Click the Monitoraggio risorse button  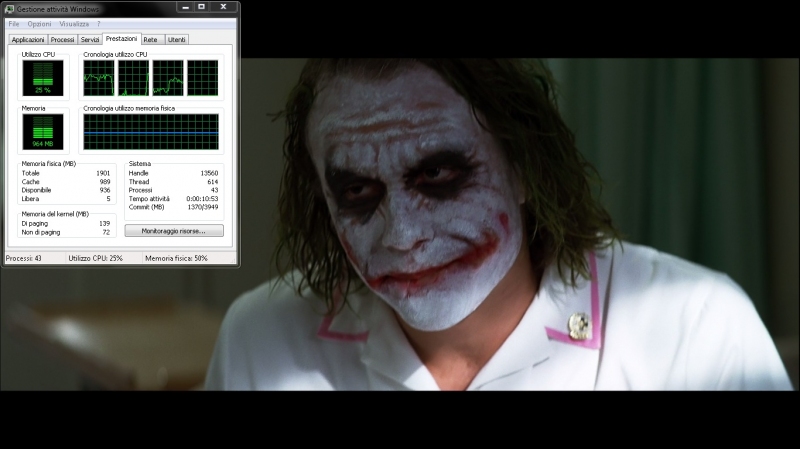tap(174, 231)
